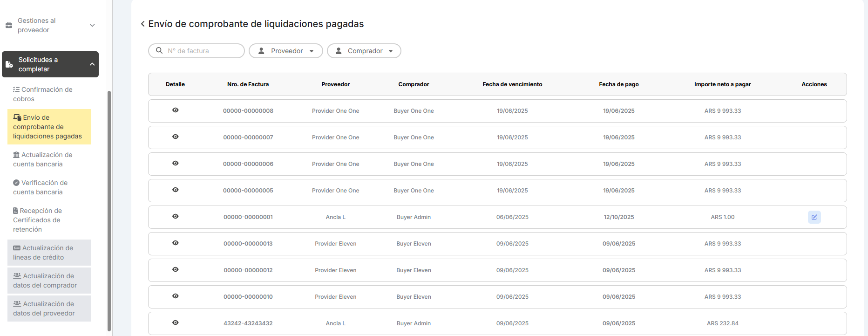Type in the Nº de factura search field
The image size is (868, 336).
203,51
